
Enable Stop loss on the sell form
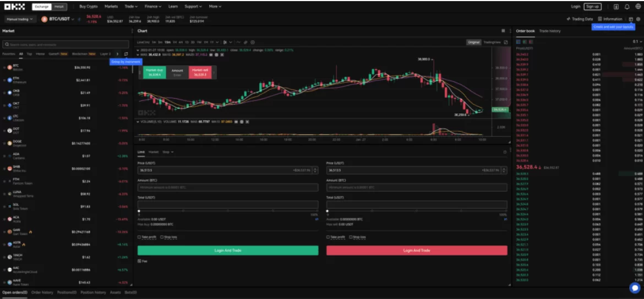pos(351,237)
